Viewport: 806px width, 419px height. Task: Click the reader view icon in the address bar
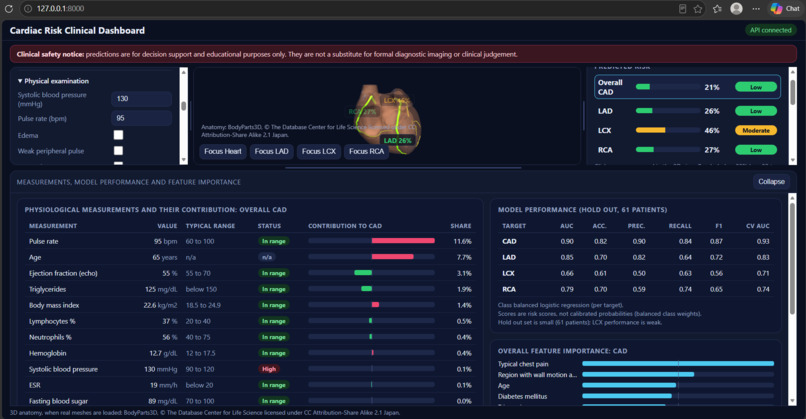pos(682,9)
